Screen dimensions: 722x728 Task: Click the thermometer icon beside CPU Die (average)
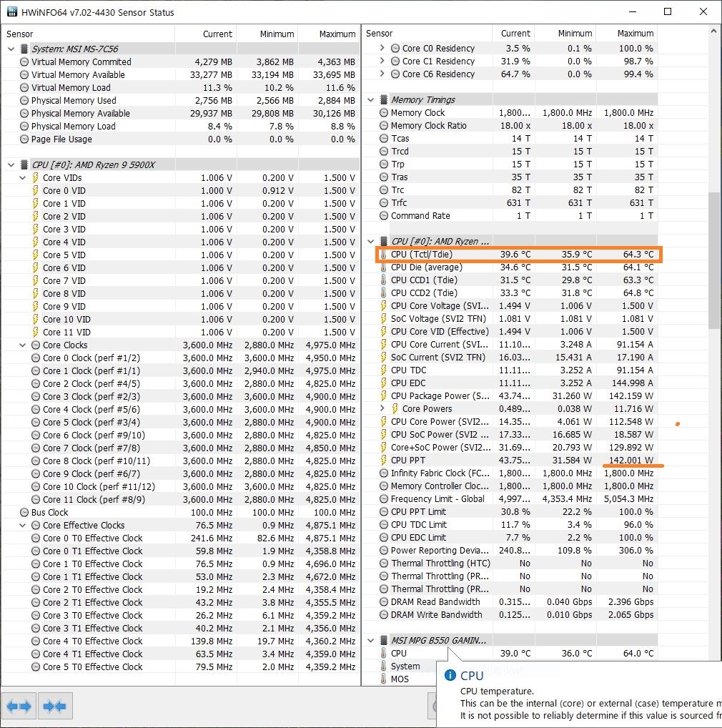383,267
